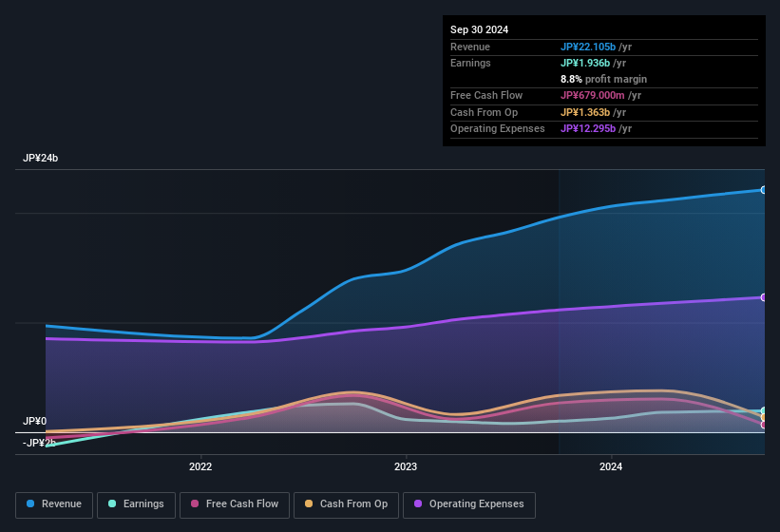
Task: Click the Earnings line endpoint marker
Action: point(764,410)
